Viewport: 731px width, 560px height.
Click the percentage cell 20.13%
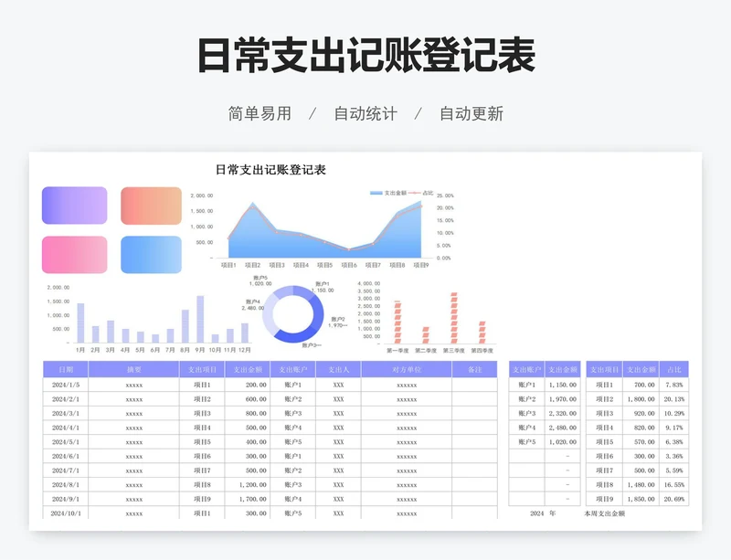click(x=674, y=399)
